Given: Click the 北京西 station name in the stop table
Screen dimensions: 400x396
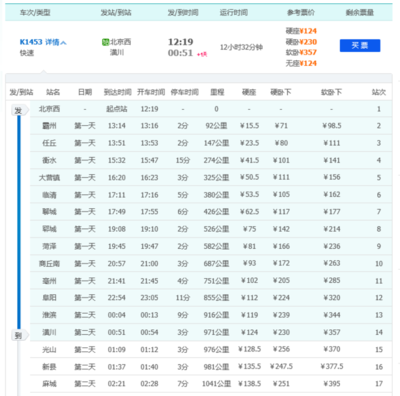Looking at the screenshot, I should (49, 109).
